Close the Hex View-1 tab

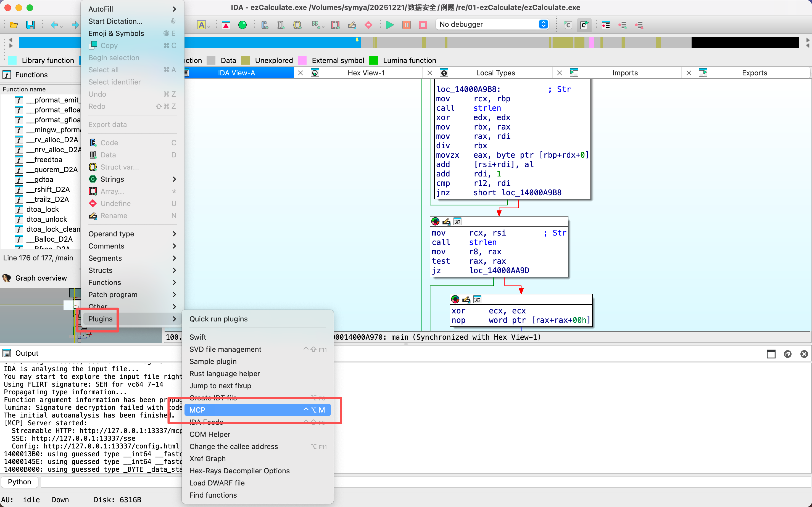coord(430,73)
